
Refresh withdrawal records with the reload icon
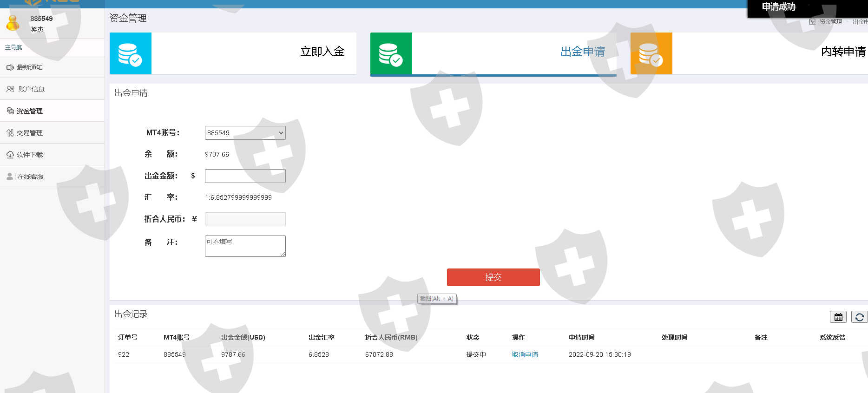click(x=859, y=317)
